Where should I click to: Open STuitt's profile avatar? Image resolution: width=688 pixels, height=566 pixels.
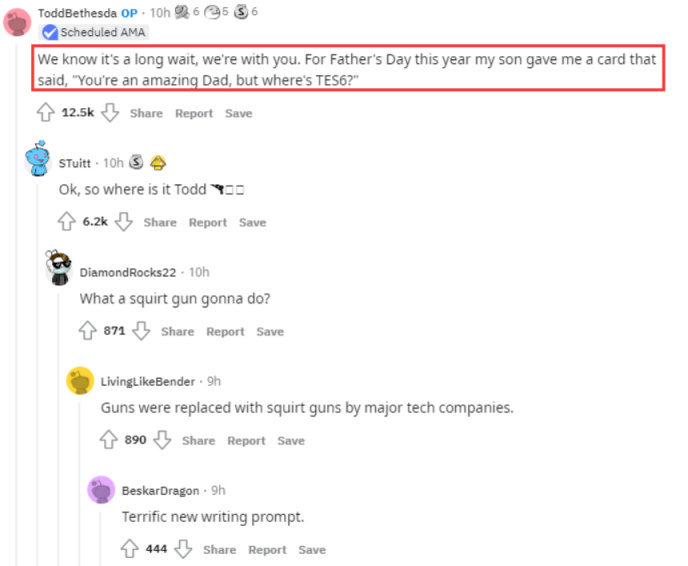(39, 160)
